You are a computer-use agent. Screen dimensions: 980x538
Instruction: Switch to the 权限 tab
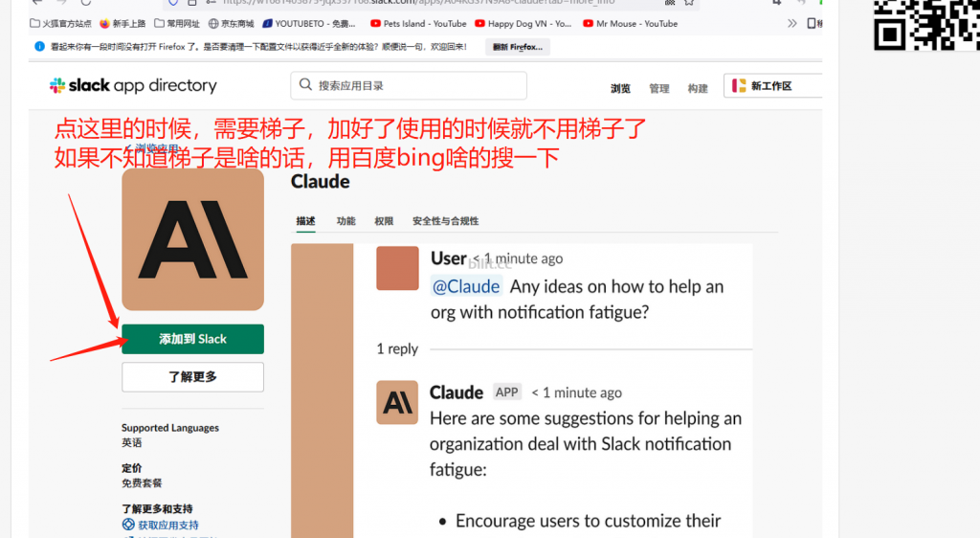[384, 221]
